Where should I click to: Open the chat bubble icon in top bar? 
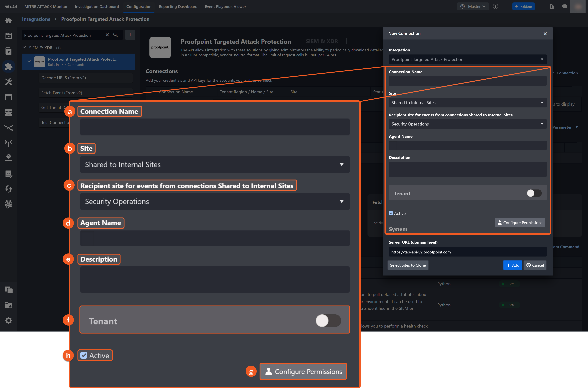(564, 7)
